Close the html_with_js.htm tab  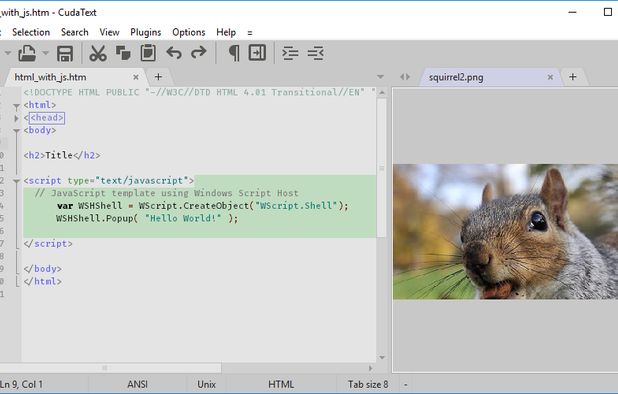click(x=136, y=77)
